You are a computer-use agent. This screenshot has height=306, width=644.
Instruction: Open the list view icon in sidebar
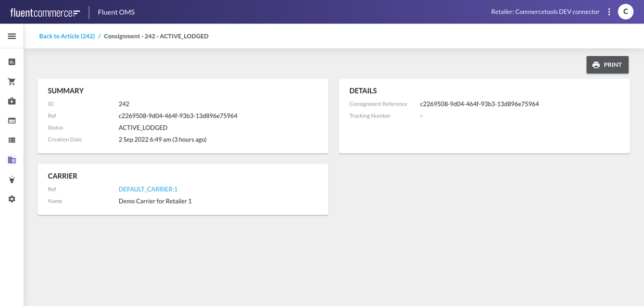coord(11,141)
